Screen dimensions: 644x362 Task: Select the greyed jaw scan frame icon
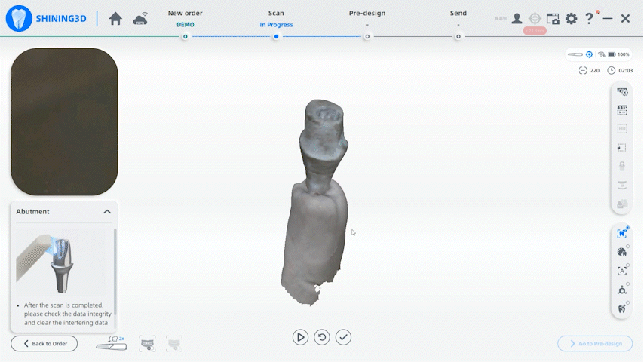174,343
